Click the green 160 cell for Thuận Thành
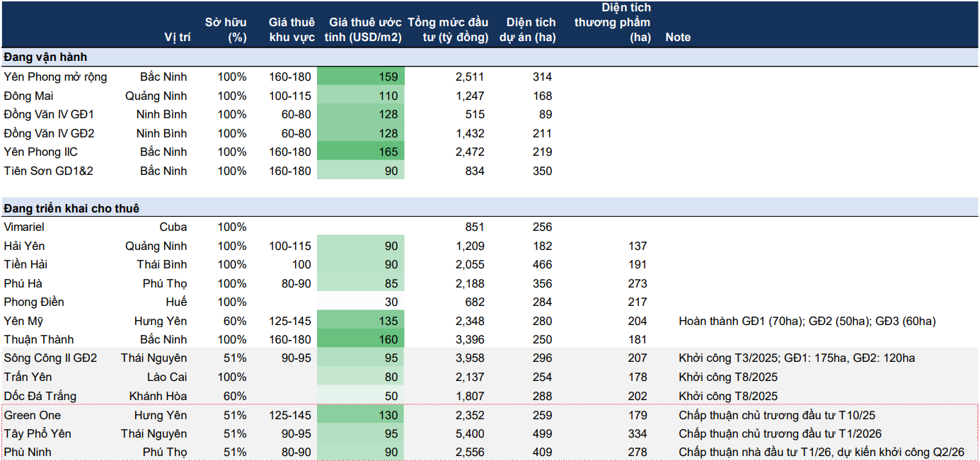This screenshot has width=980, height=461. coord(361,340)
